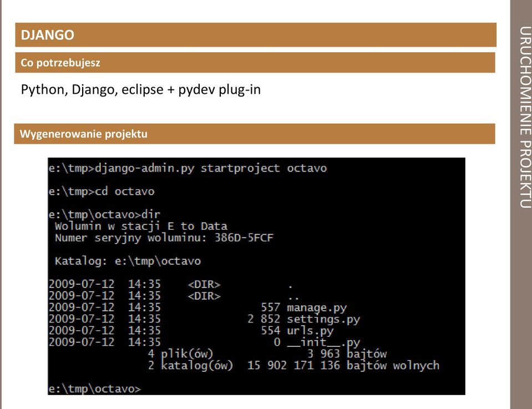Click '3 963 bajtów' total size
Image resolution: width=532 pixels, height=409 pixels.
point(347,354)
